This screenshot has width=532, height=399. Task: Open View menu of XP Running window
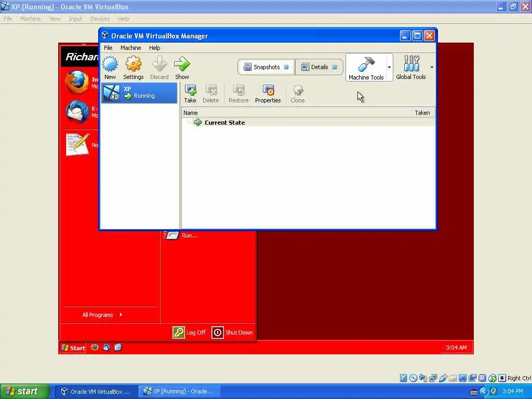[x=55, y=19]
